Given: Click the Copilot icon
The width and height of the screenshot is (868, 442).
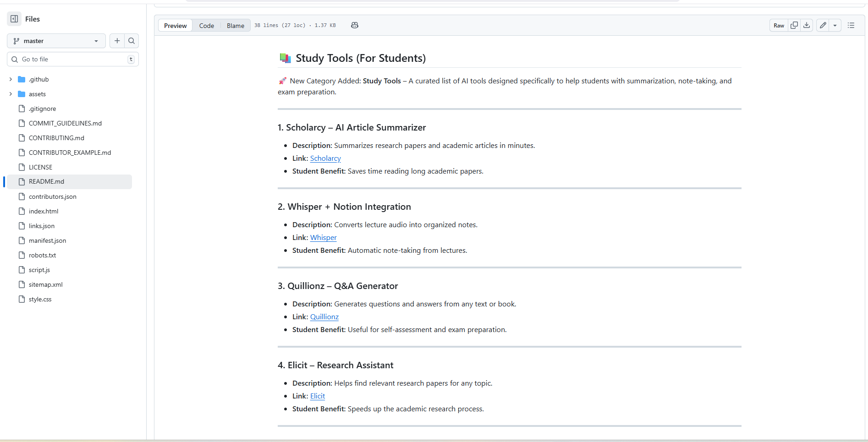Looking at the screenshot, I should click(355, 25).
